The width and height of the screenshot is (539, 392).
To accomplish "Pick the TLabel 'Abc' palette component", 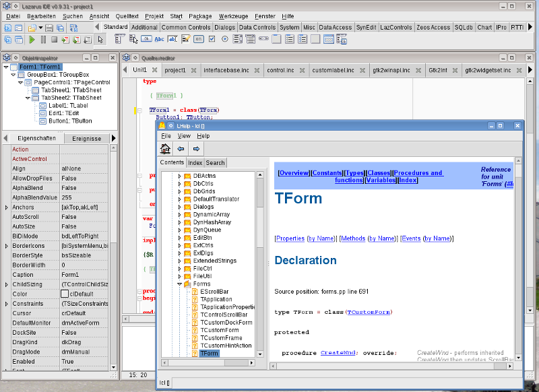I will [159, 39].
